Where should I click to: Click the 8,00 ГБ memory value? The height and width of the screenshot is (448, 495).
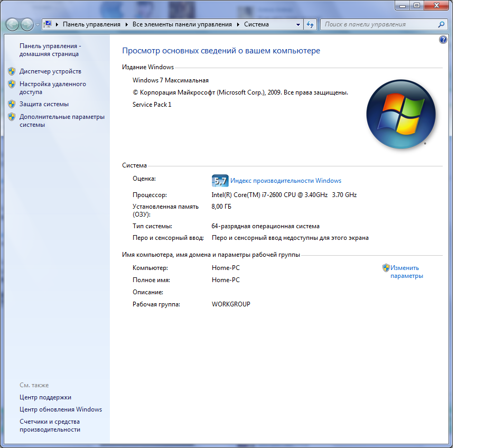pyautogui.click(x=221, y=207)
